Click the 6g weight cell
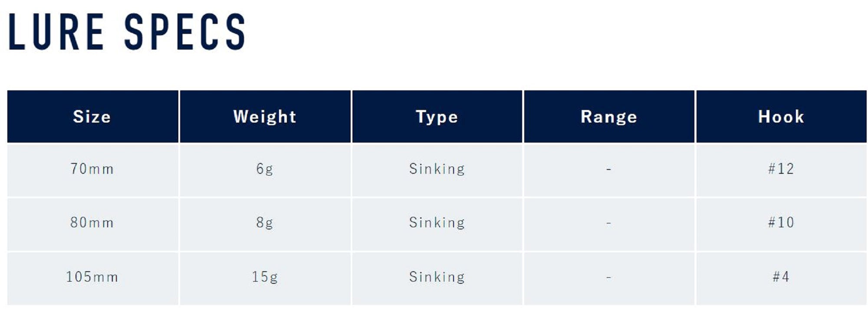868x309 pixels. click(x=265, y=169)
